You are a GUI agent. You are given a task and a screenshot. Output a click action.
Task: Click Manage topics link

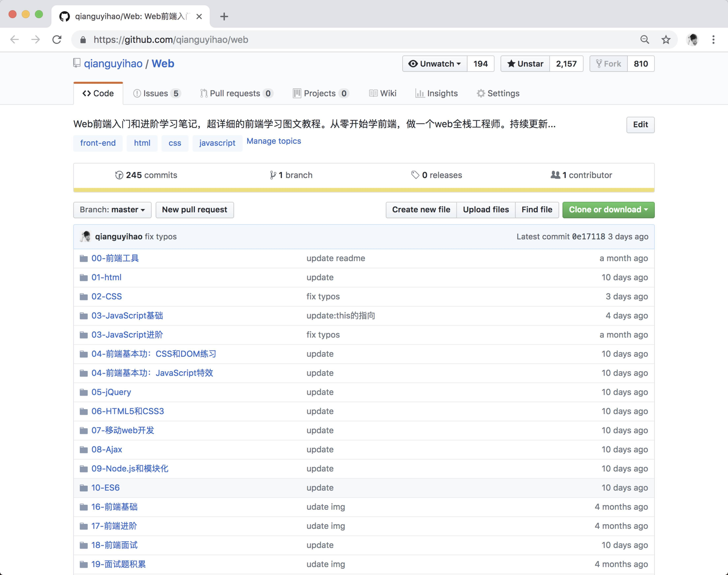[274, 141]
